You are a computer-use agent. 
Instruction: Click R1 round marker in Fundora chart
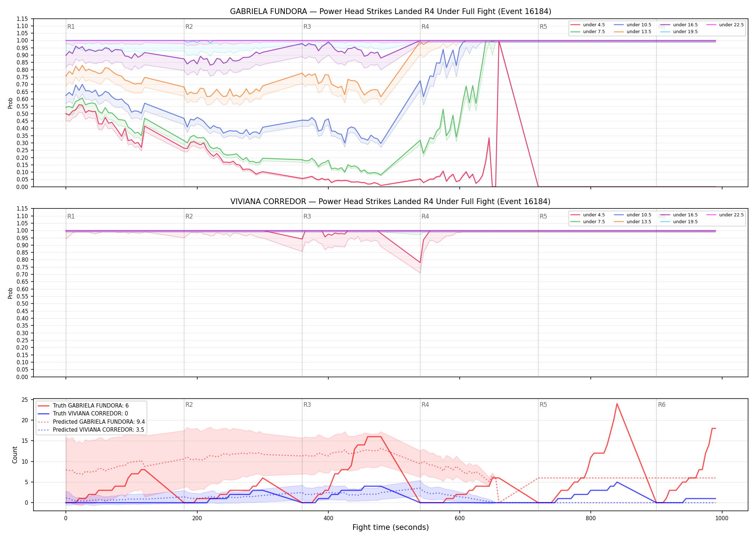pos(71,27)
